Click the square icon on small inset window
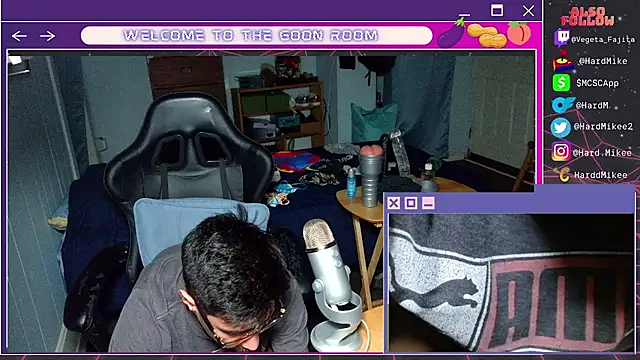The width and height of the screenshot is (640, 360). [411, 203]
